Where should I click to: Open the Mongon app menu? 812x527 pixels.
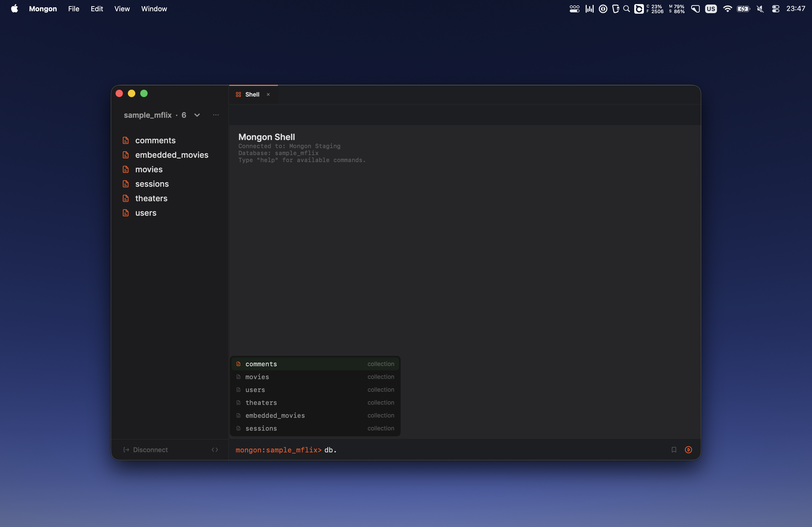tap(43, 9)
